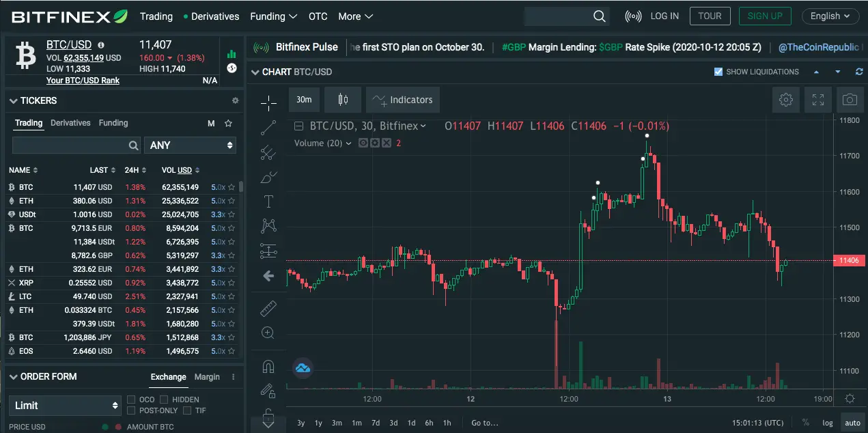Enable the POST-ONLY order option

[131, 410]
